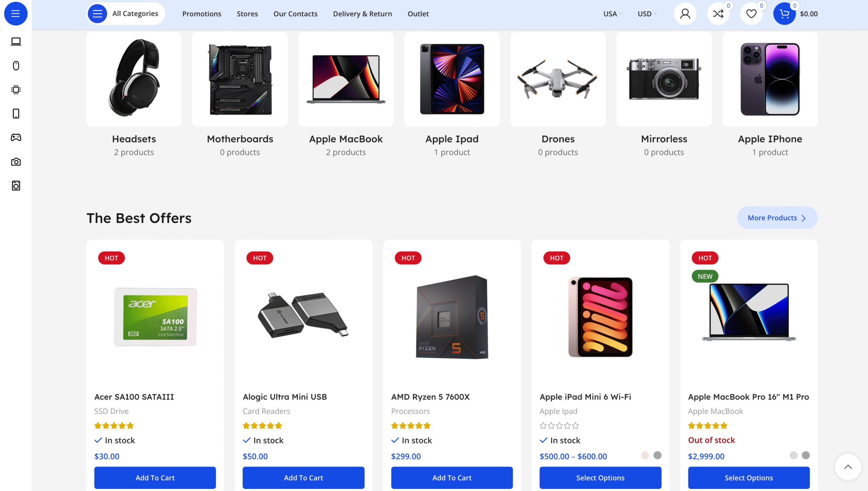Choose dark gray swatch for MacBook Pro
Image resolution: width=868 pixels, height=491 pixels.
806,455
